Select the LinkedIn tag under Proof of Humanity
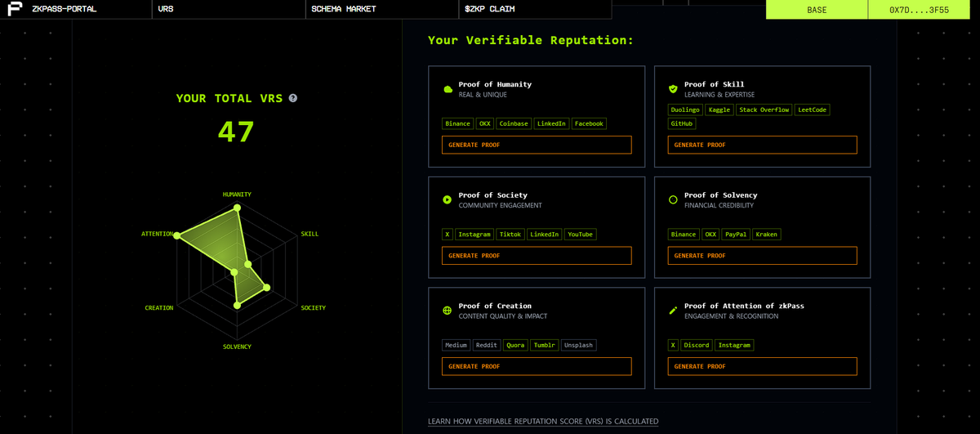Image resolution: width=980 pixels, height=434 pixels. (x=551, y=123)
